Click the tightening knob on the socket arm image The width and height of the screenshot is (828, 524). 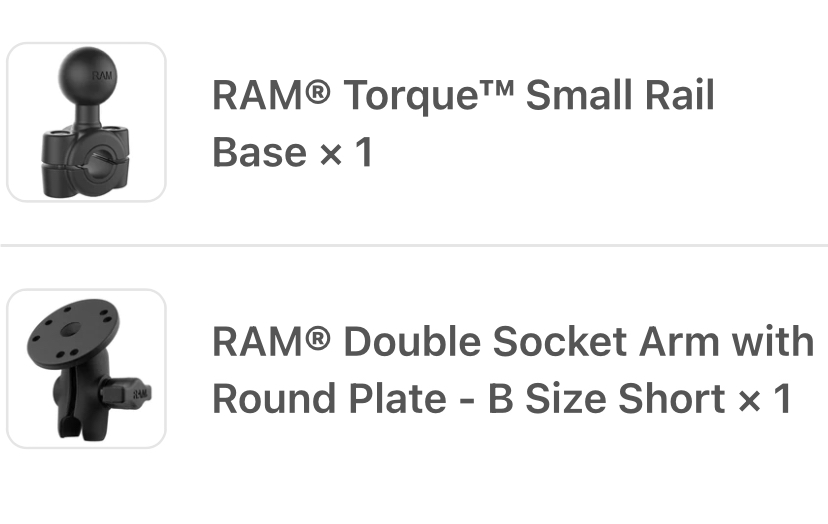click(x=127, y=393)
